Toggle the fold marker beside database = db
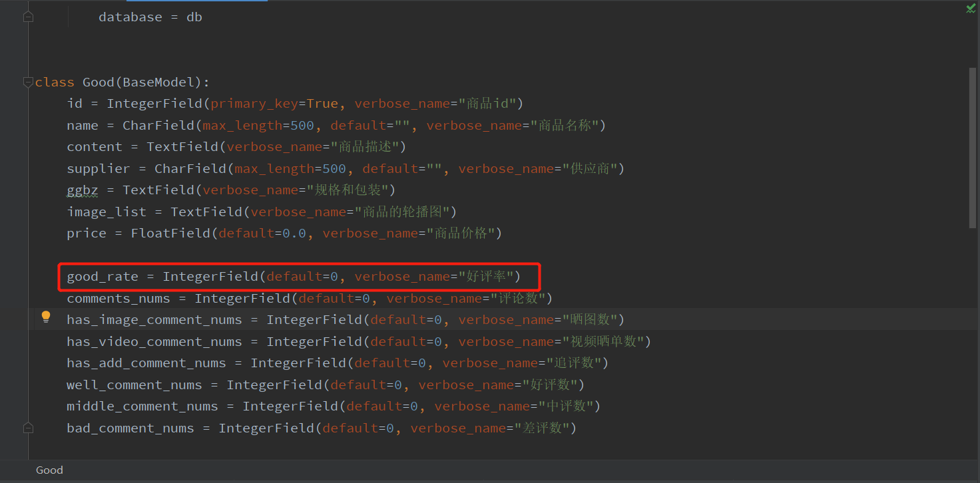The width and height of the screenshot is (980, 483). pos(28,17)
